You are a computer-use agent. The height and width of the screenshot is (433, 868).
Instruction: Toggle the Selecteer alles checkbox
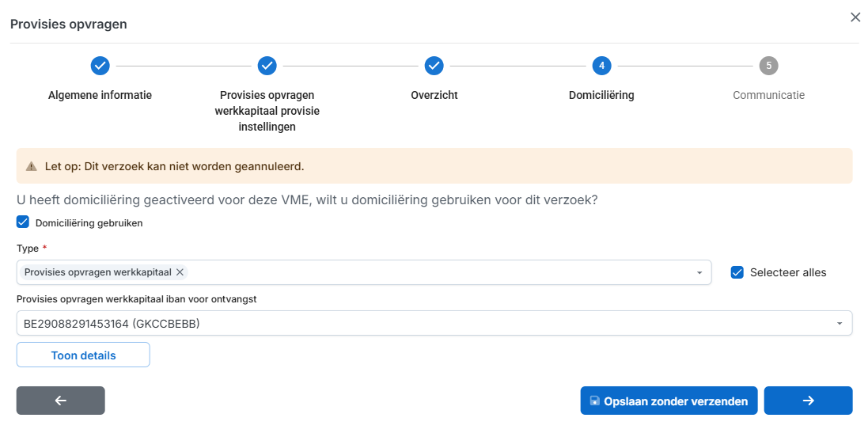[x=737, y=272]
